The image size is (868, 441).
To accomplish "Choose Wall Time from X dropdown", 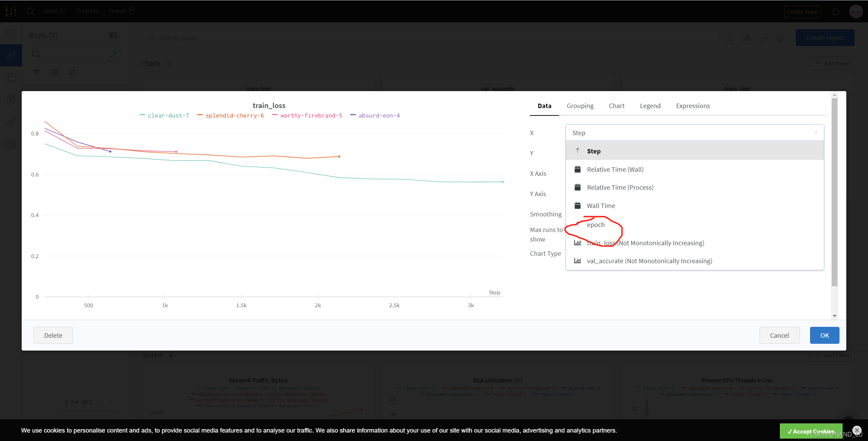I will 600,206.
